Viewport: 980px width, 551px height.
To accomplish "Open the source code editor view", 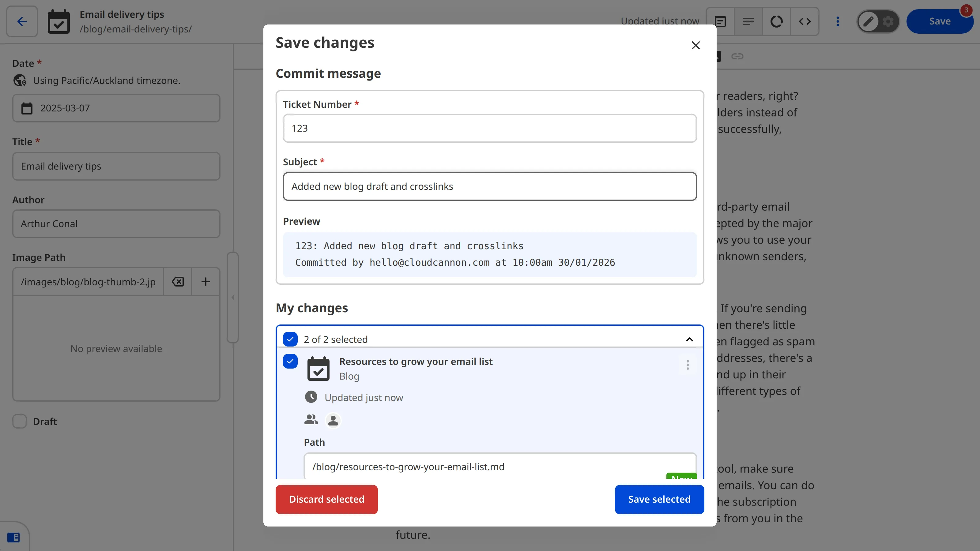I will (x=805, y=21).
